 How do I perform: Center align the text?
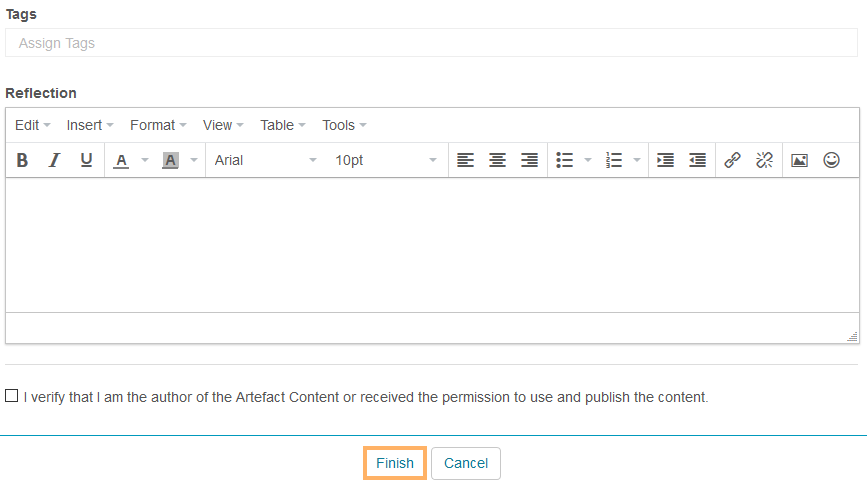tap(497, 160)
